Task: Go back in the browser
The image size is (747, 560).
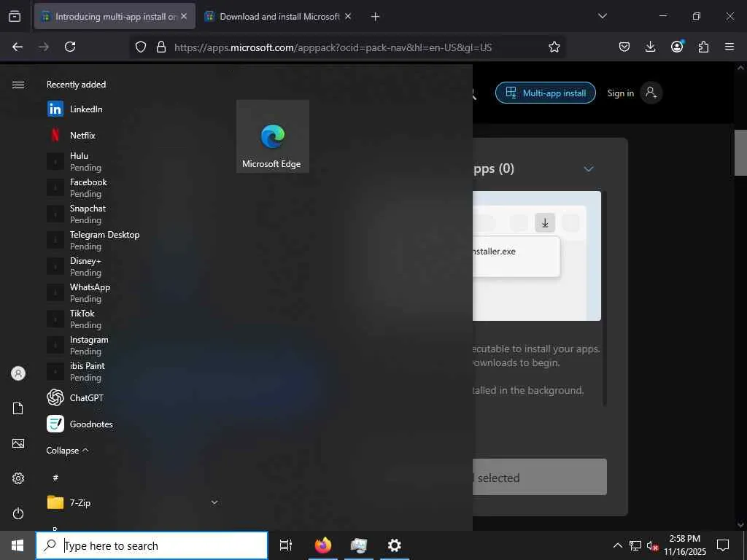Action: tap(18, 47)
